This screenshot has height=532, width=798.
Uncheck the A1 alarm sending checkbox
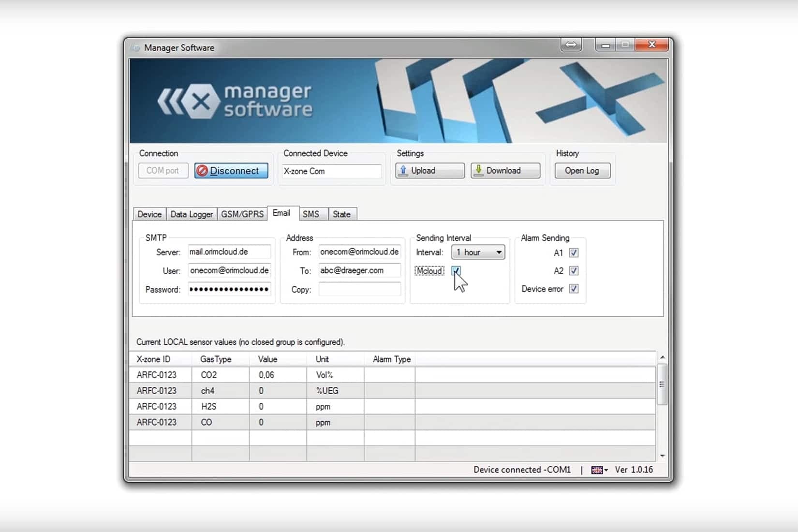[x=574, y=252]
